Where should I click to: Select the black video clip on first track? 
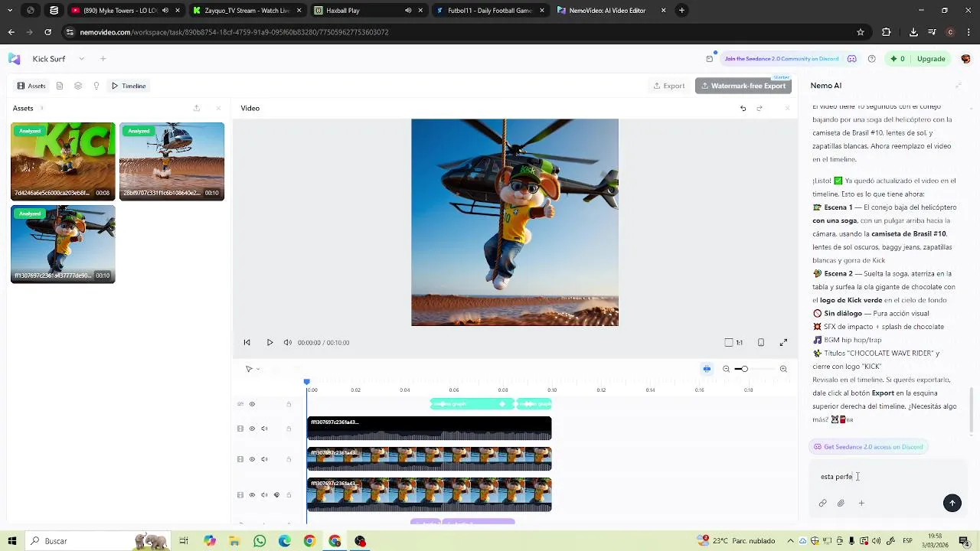click(429, 429)
